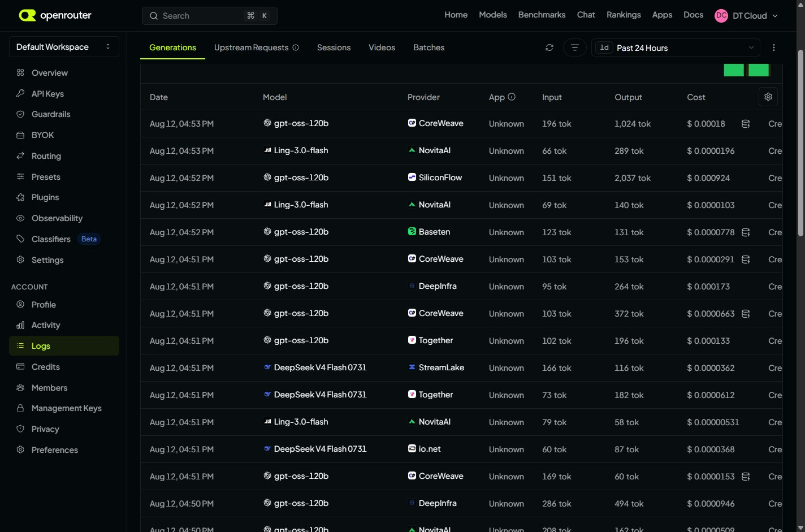The height and width of the screenshot is (532, 805).
Task: Click the page vertical scrollbar
Action: [800, 144]
